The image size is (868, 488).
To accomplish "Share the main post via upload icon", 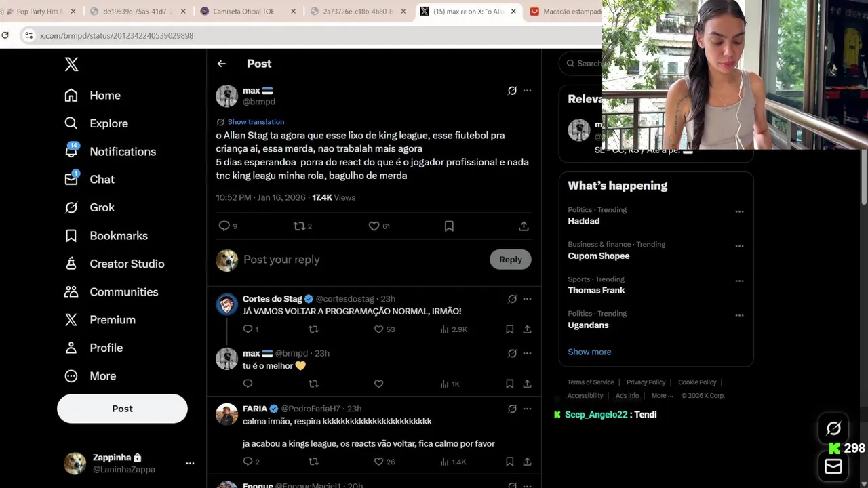I will point(524,226).
